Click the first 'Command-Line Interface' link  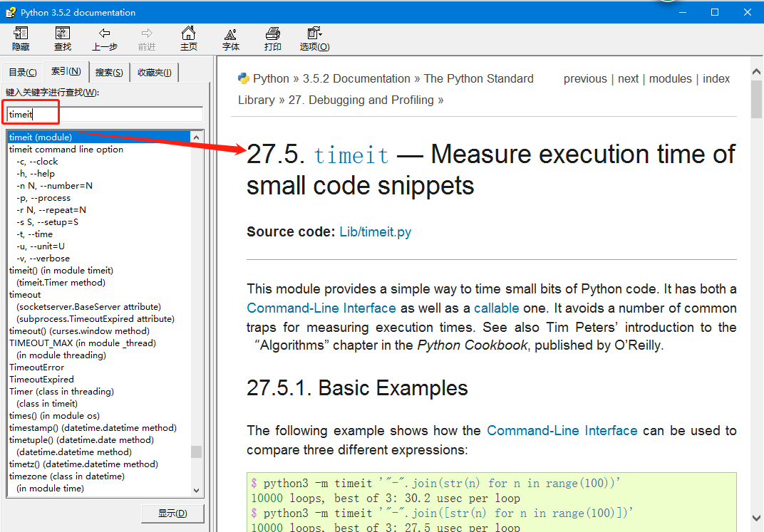[321, 308]
